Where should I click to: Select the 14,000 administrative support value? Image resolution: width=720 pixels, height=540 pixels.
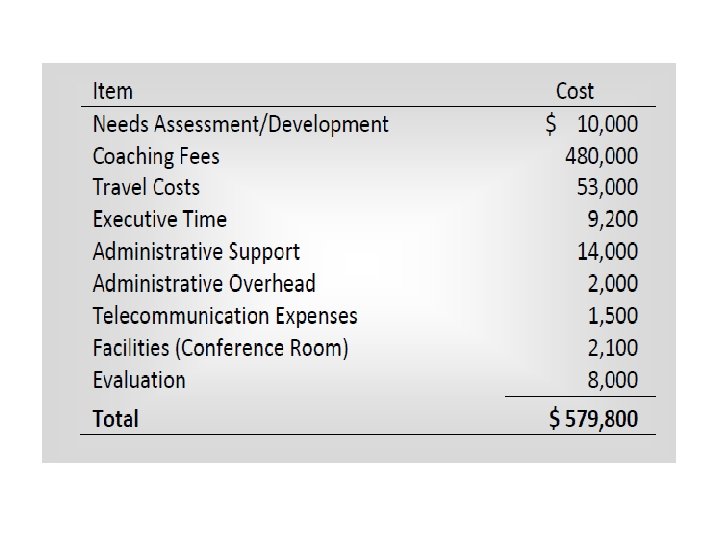[608, 252]
